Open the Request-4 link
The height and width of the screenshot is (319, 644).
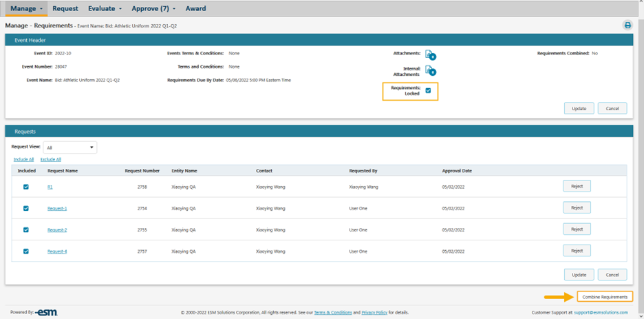(57, 251)
